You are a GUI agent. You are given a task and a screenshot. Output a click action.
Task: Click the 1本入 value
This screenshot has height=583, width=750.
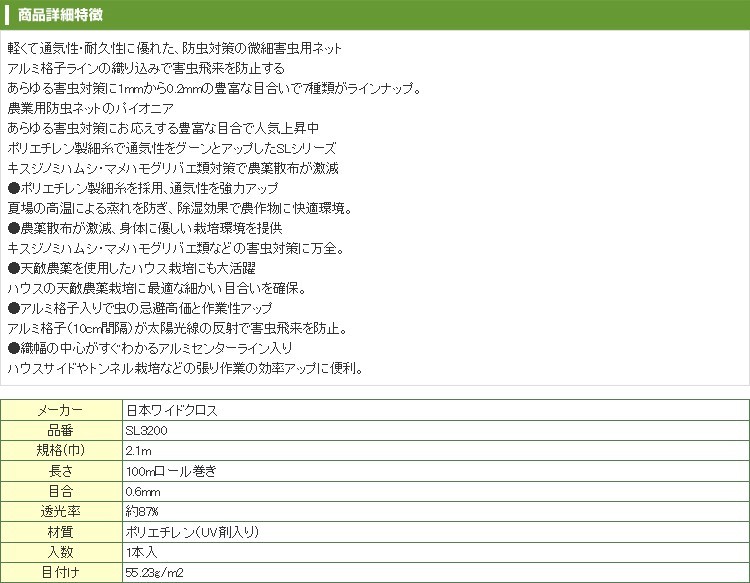pyautogui.click(x=142, y=552)
